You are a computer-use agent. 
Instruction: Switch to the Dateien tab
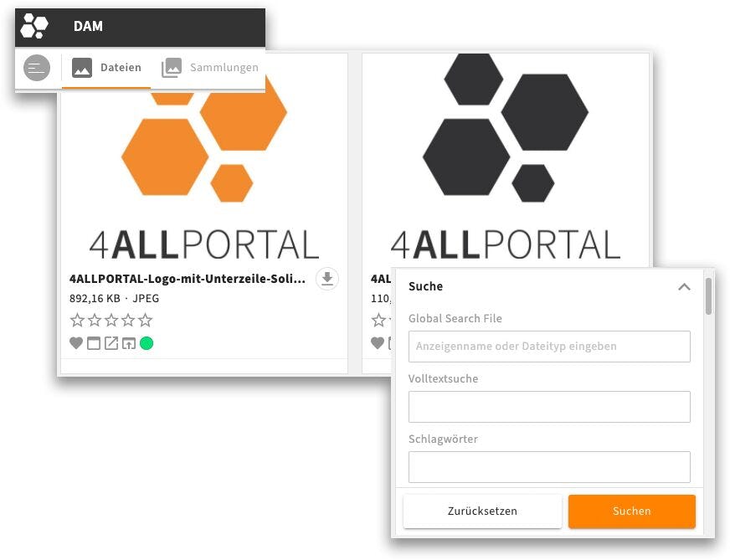tap(106, 68)
